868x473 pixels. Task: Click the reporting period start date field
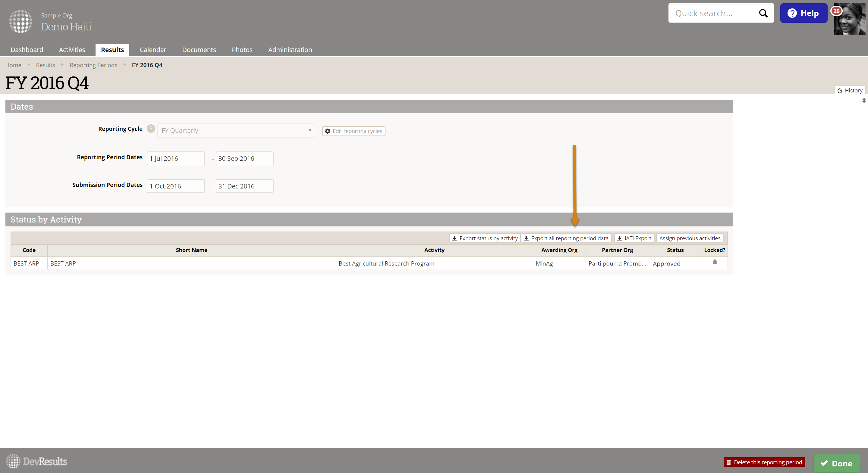coord(175,159)
